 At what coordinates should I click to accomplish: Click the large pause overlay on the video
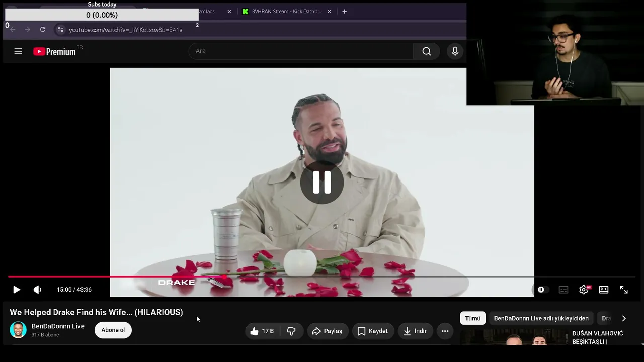(x=322, y=182)
